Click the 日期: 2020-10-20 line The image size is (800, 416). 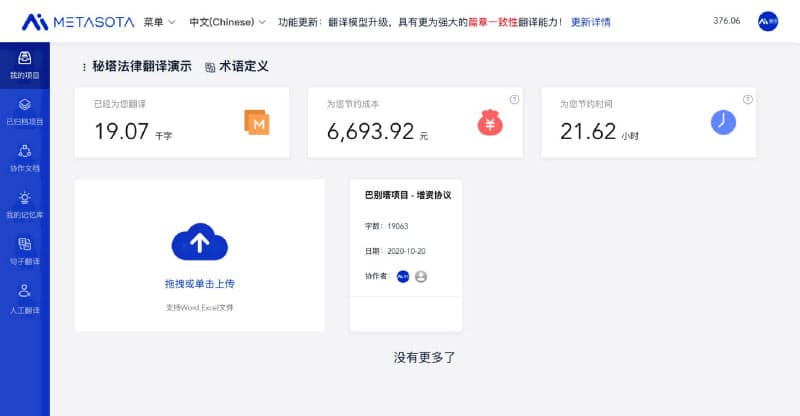click(x=395, y=251)
